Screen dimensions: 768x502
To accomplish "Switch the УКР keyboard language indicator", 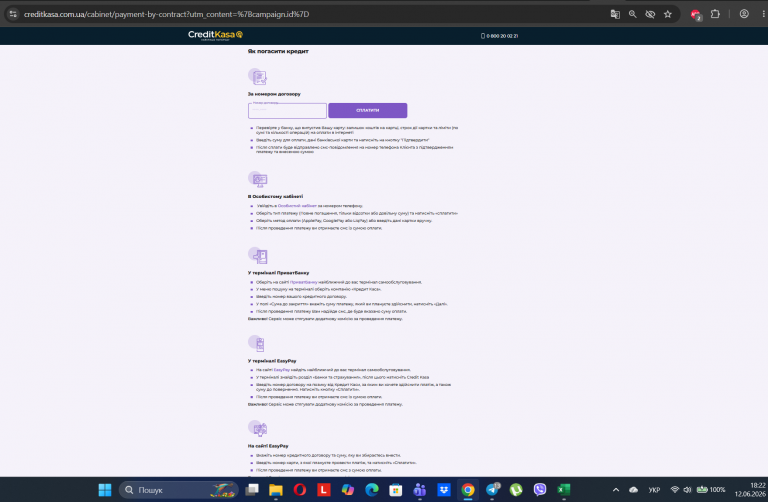I will tap(654, 490).
